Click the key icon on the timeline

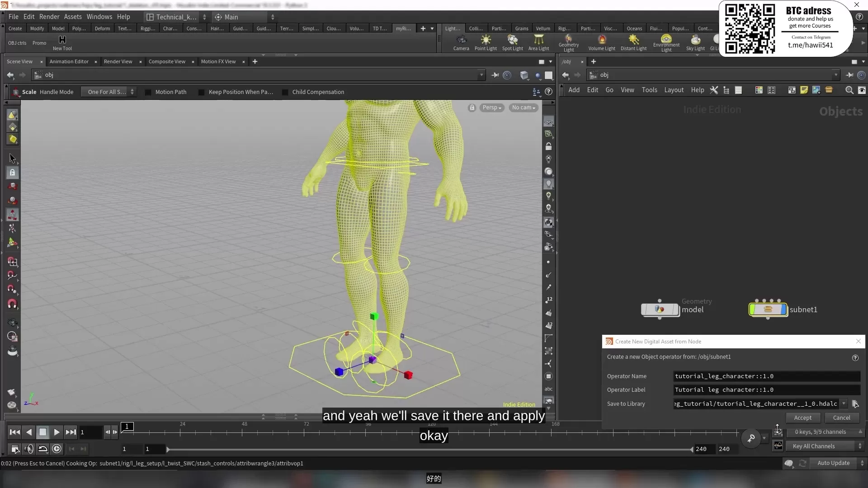click(x=751, y=438)
